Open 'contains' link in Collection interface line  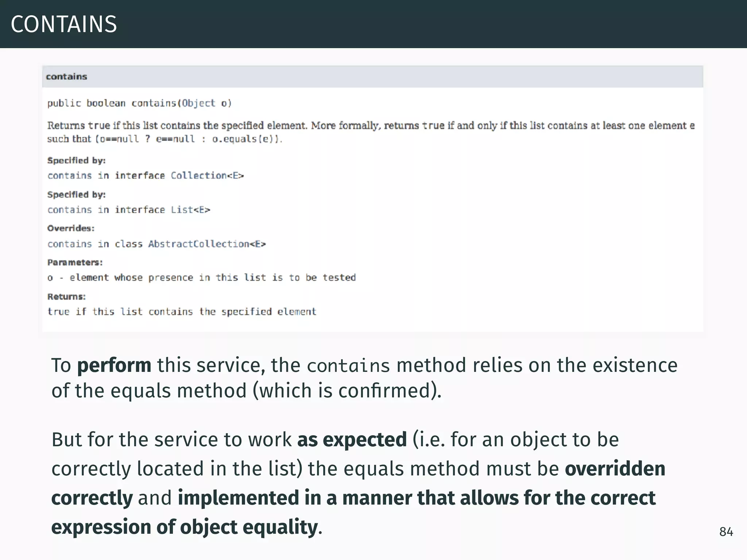pyautogui.click(x=70, y=176)
